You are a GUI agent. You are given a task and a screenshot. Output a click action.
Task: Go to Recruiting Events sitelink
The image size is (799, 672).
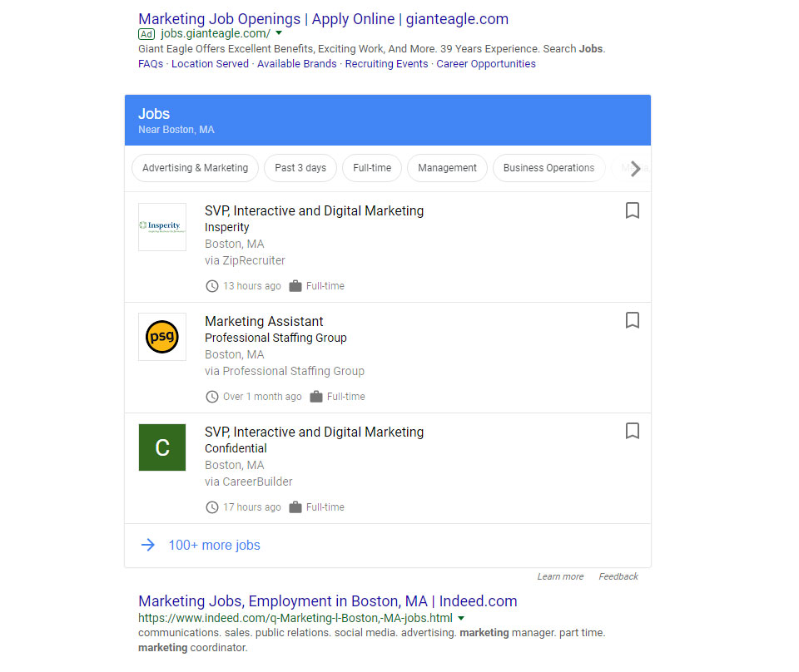click(386, 64)
